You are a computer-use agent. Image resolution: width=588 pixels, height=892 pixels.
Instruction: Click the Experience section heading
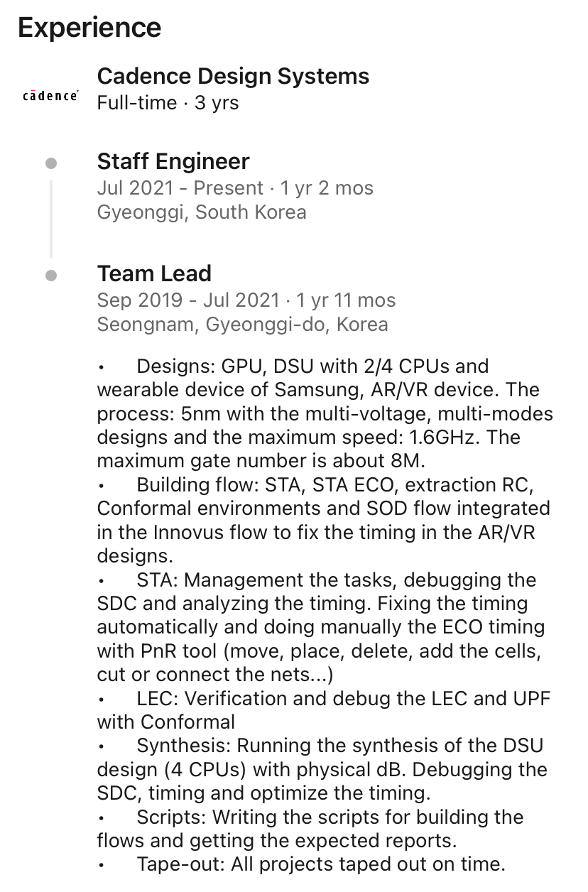pyautogui.click(x=89, y=28)
